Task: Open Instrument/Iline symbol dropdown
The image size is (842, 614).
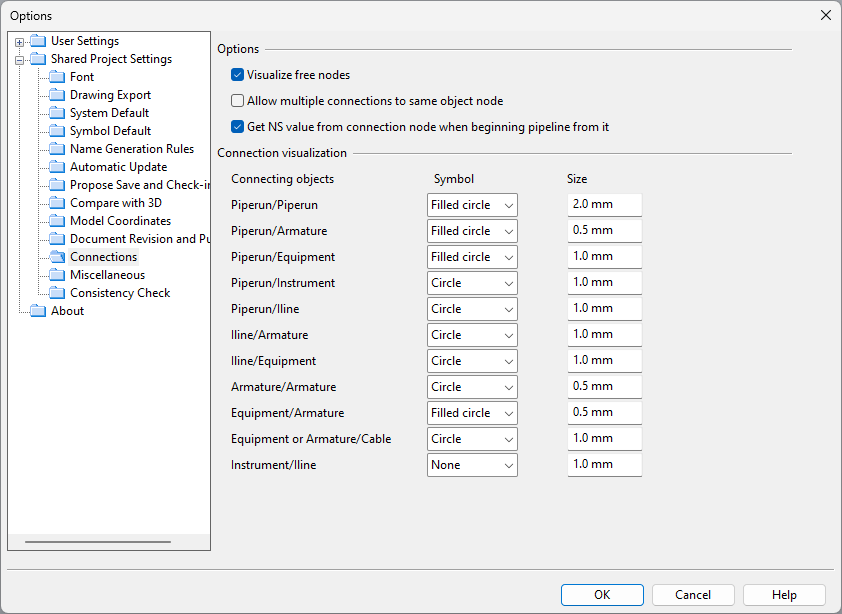Action: 472,465
